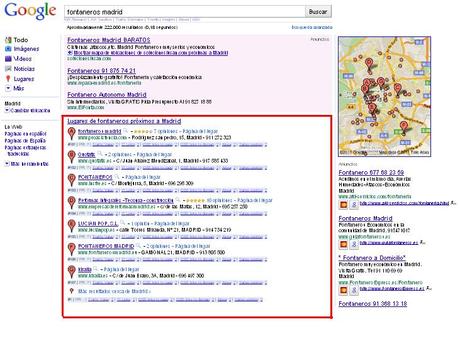
Task: Click map marker E beside LUCIAN POP S.L. result
Action: click(x=71, y=226)
